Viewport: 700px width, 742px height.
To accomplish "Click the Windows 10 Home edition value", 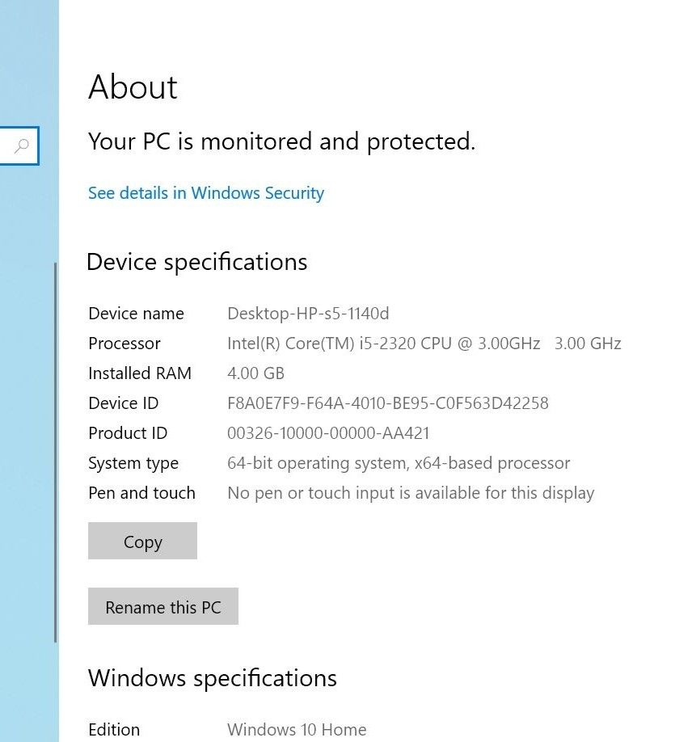I will (297, 729).
